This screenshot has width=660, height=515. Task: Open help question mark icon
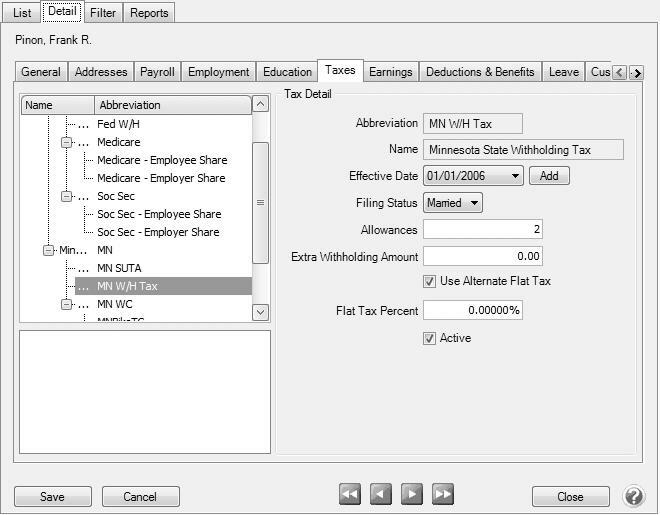click(x=634, y=496)
